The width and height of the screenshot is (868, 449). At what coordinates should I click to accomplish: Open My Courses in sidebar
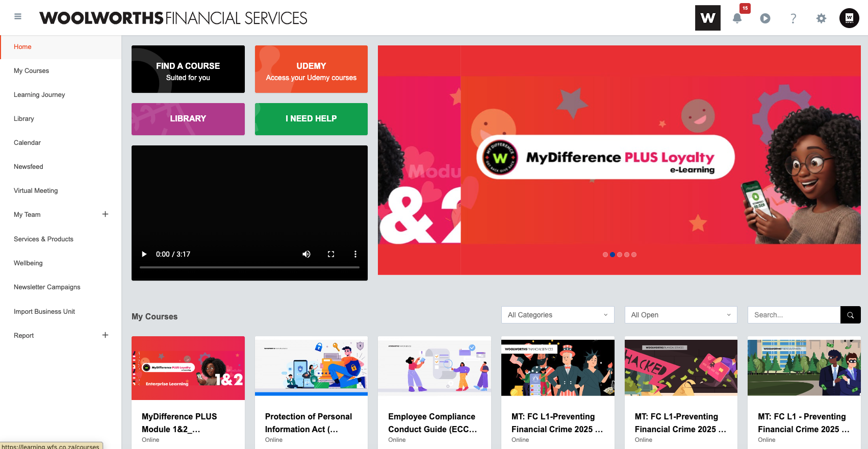point(61,71)
